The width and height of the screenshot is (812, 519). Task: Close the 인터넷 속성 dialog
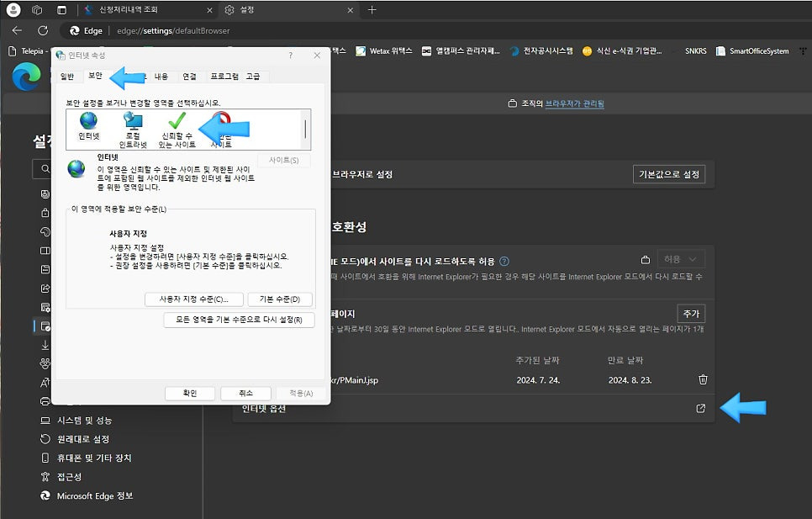[x=317, y=56]
